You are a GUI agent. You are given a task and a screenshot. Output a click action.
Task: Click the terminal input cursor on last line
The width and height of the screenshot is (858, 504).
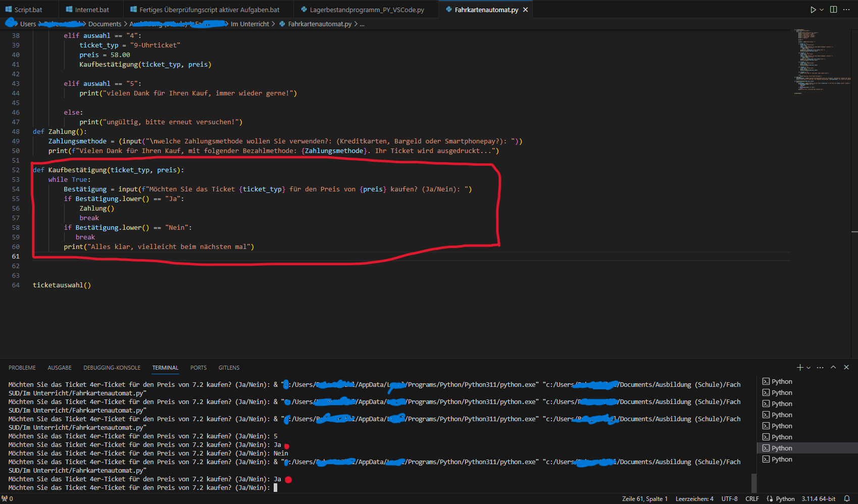click(275, 487)
